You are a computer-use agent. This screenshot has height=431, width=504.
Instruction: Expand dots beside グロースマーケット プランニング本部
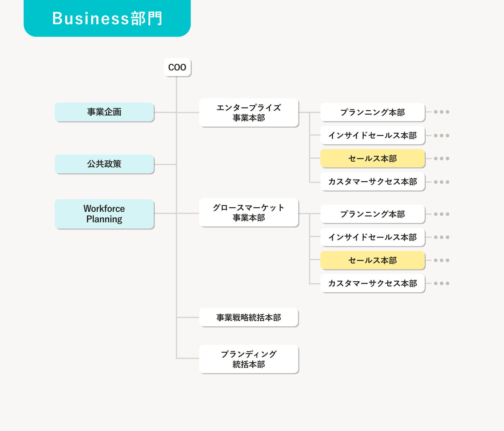click(441, 214)
